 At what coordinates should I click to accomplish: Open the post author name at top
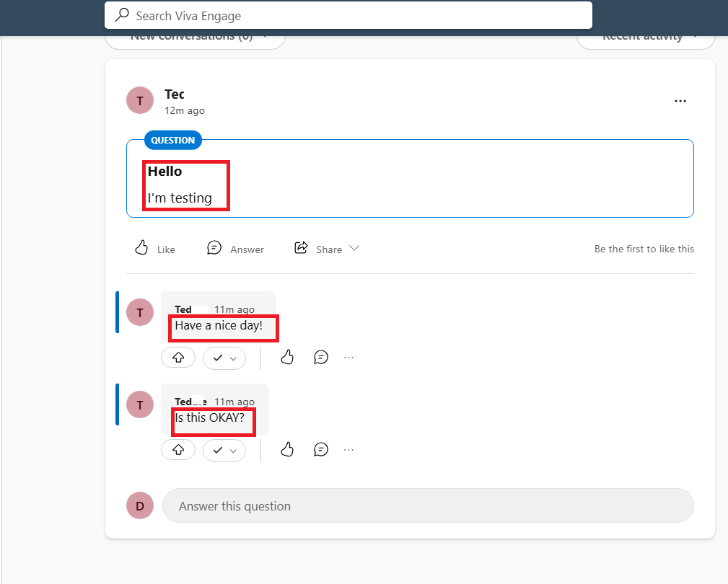[175, 94]
